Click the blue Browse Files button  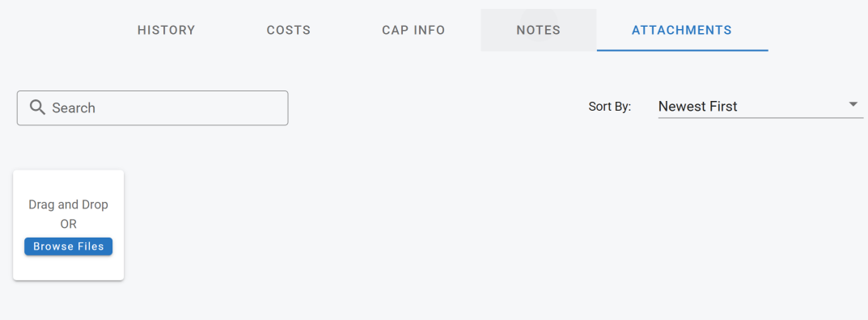[69, 246]
